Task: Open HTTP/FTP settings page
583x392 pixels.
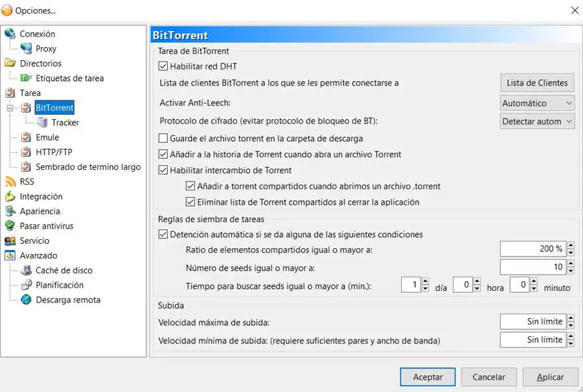Action: coord(54,152)
